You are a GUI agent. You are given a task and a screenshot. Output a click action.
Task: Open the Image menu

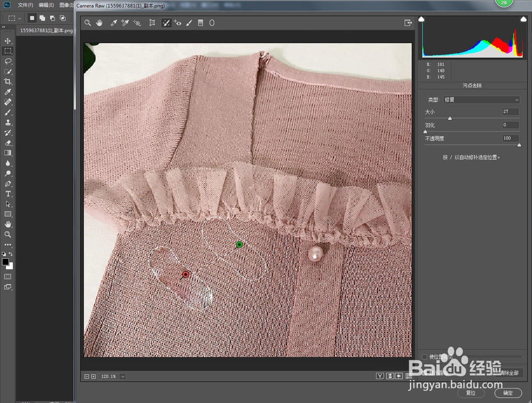66,5
